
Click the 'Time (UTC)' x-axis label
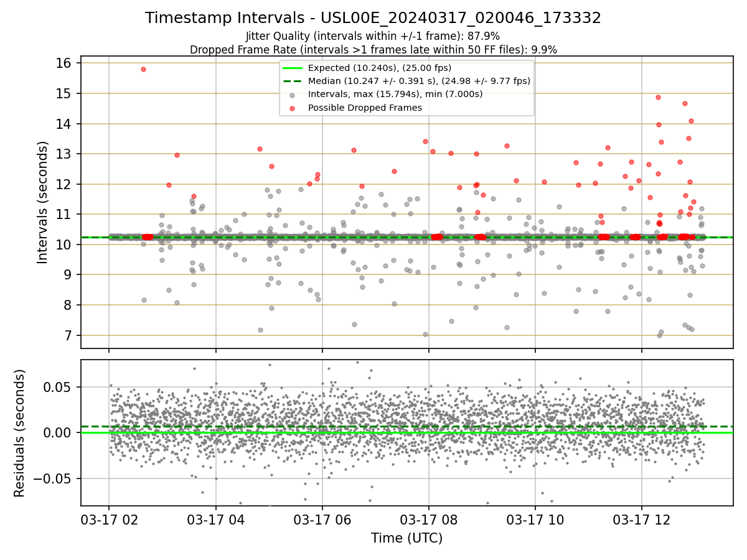click(x=406, y=538)
